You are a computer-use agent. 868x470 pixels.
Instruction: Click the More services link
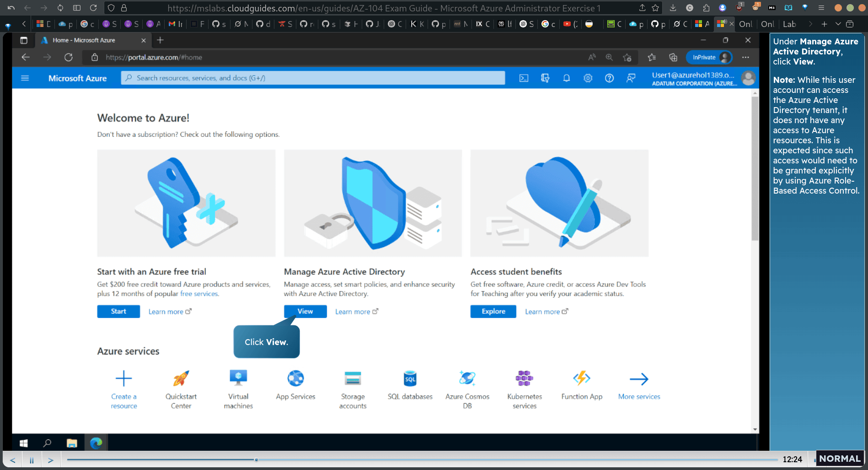pyautogui.click(x=639, y=396)
